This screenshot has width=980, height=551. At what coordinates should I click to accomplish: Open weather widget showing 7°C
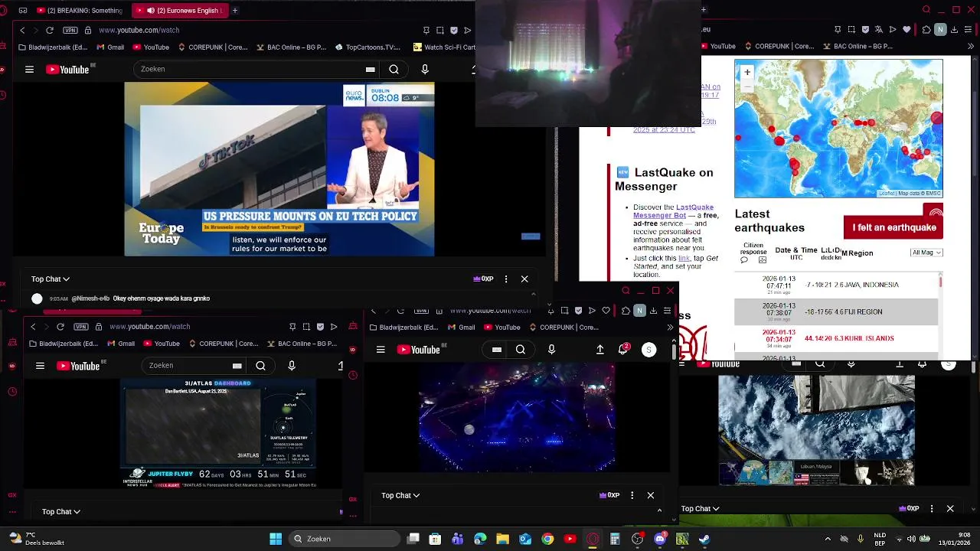pos(36,539)
